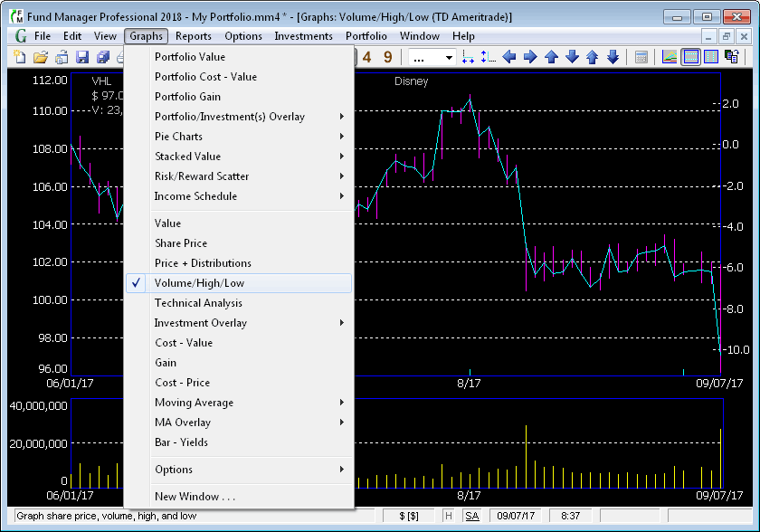The width and height of the screenshot is (760, 532).
Task: Choose the Bar - Yields graph
Action: (239, 442)
